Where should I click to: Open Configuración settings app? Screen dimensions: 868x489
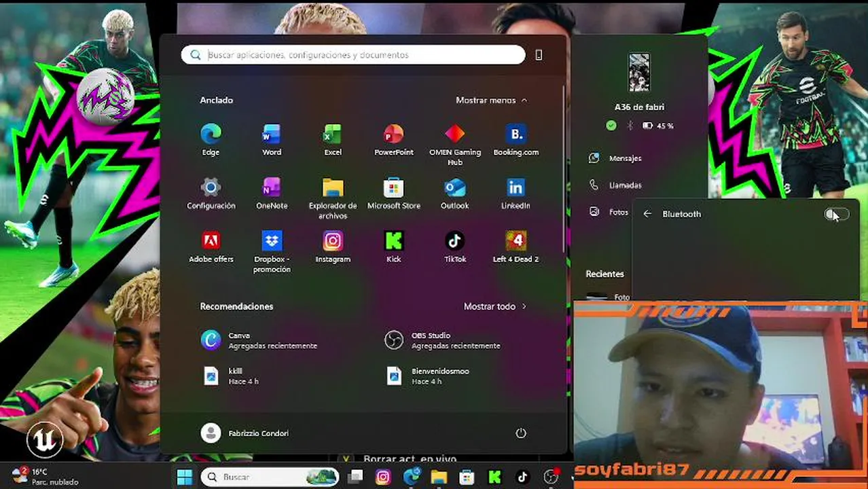(x=211, y=194)
